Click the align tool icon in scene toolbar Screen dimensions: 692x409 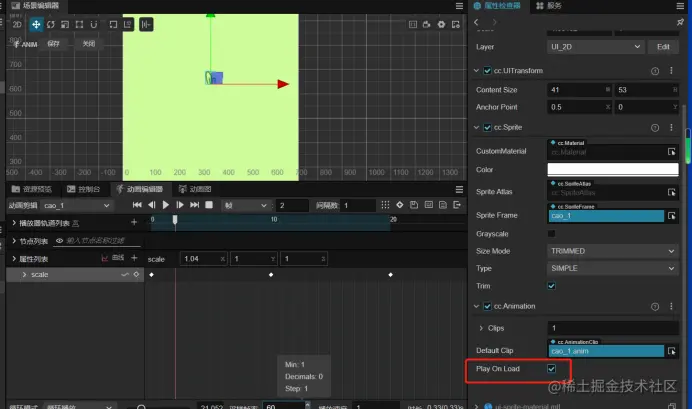point(146,24)
